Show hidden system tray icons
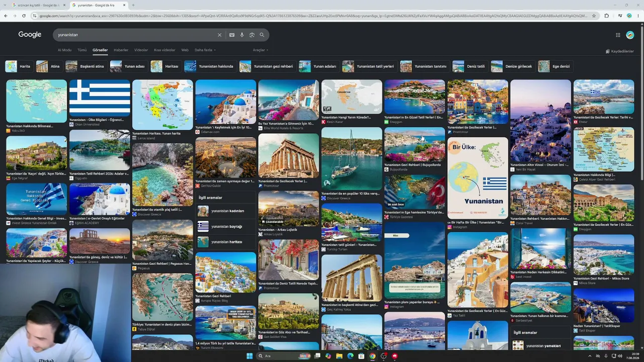 pos(590,356)
